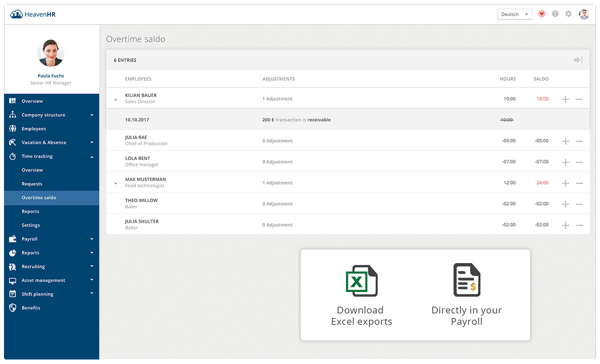Click minus icon for Theo Willow
Viewport: 600px width, 364px height.
tap(579, 204)
